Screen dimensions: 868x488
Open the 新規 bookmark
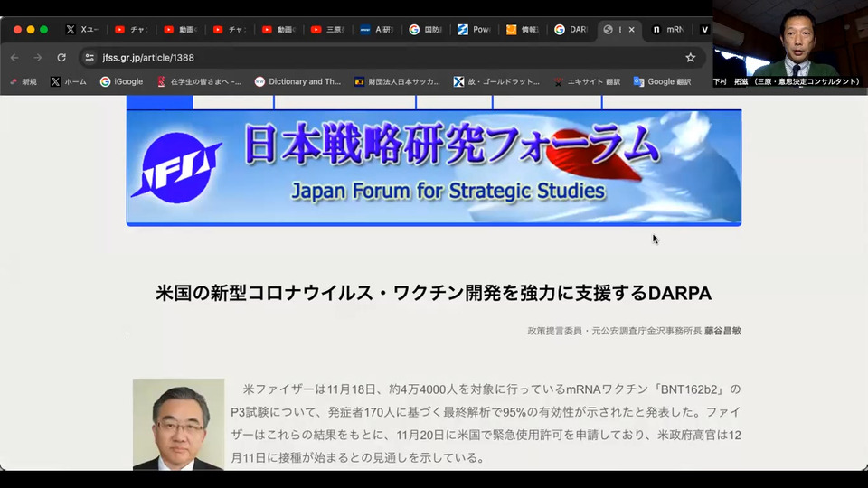(x=24, y=82)
